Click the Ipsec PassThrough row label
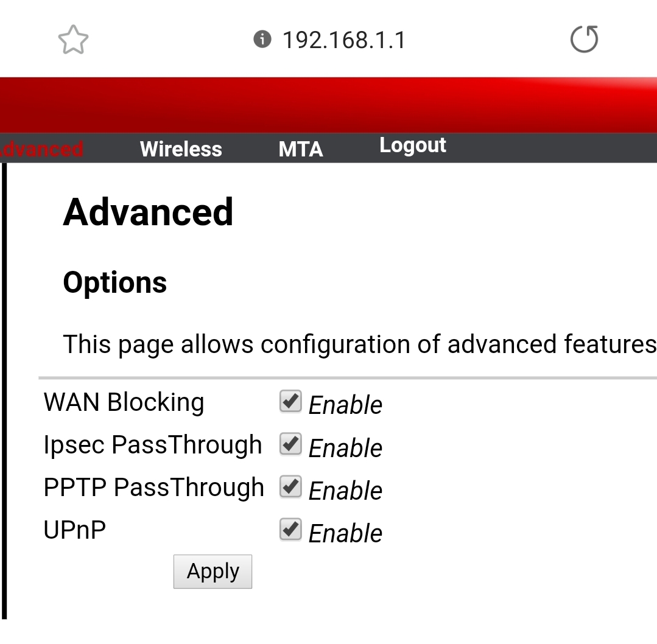 coord(152,445)
